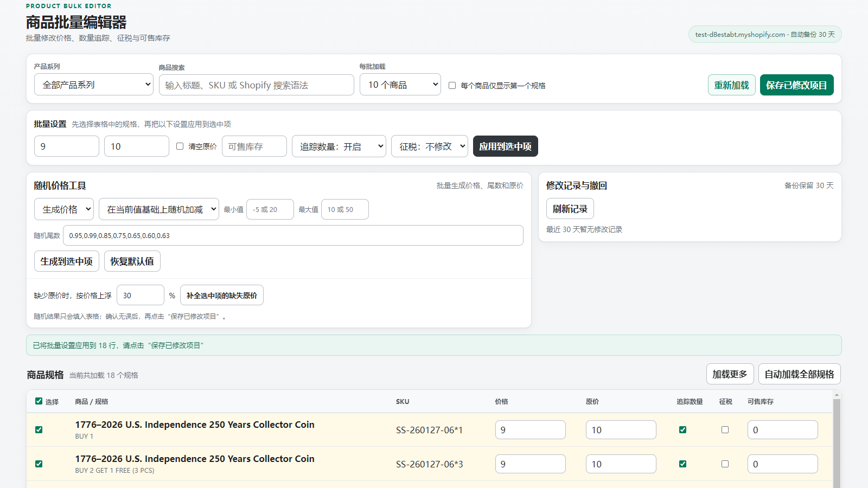Focus 可售库存 field for SS-260127-06*1
The width and height of the screenshot is (868, 488).
783,430
